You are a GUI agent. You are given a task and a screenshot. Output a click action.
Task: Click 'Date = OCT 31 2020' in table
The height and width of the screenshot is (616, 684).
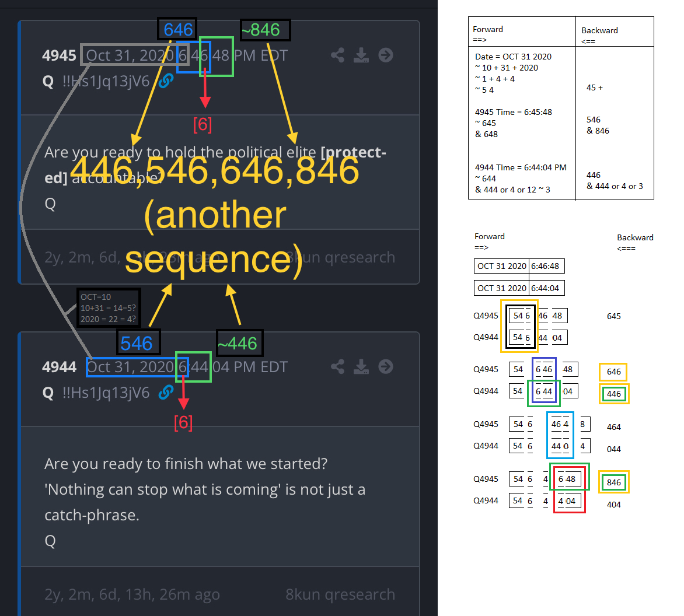point(513,57)
